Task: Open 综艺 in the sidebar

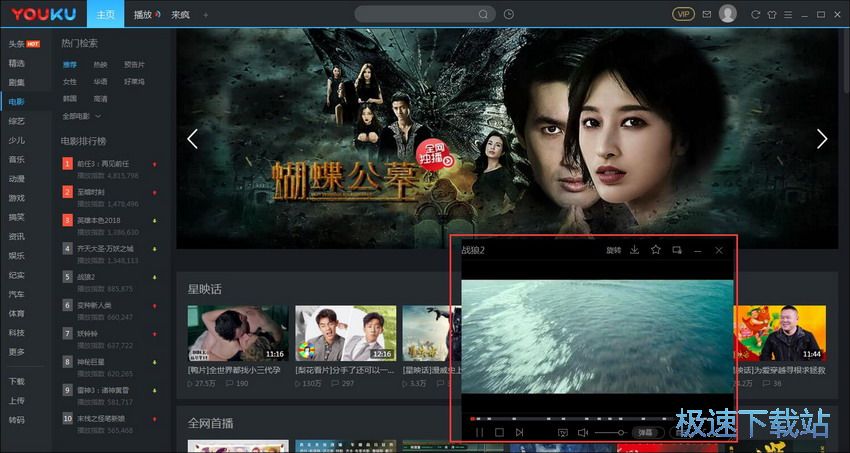Action: click(x=17, y=121)
